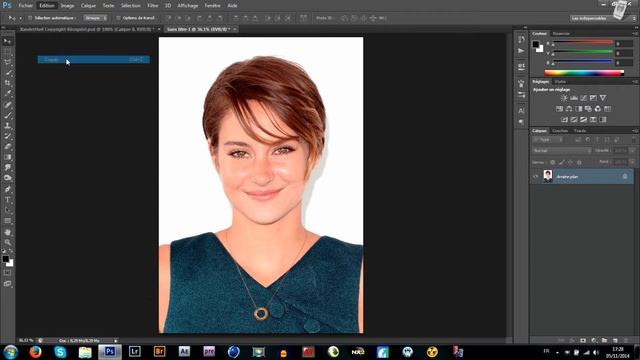This screenshot has height=360, width=640.
Task: Click the highlighted blue Edition menu entry
Action: [93, 60]
